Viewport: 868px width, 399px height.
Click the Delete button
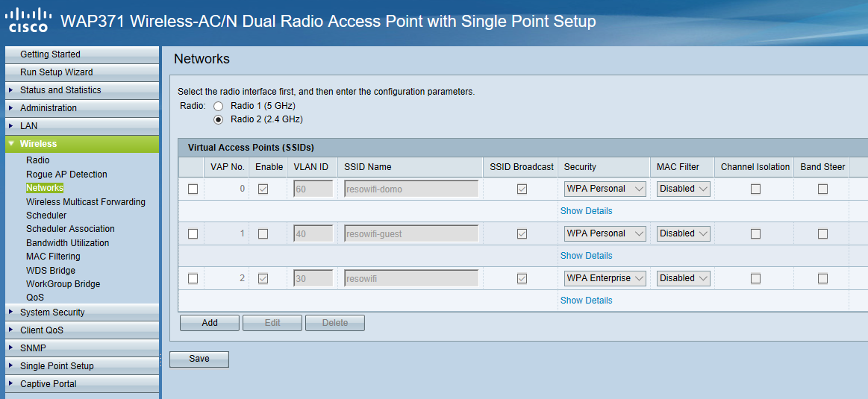(x=335, y=323)
